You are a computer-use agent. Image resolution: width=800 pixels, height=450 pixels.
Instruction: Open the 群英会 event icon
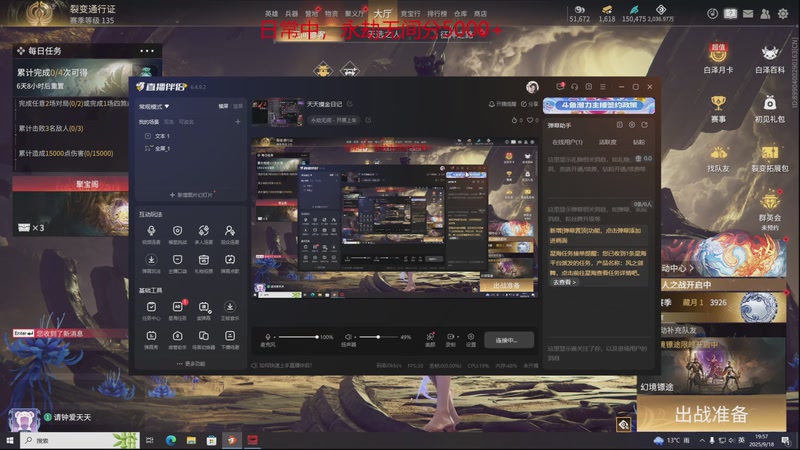(769, 202)
